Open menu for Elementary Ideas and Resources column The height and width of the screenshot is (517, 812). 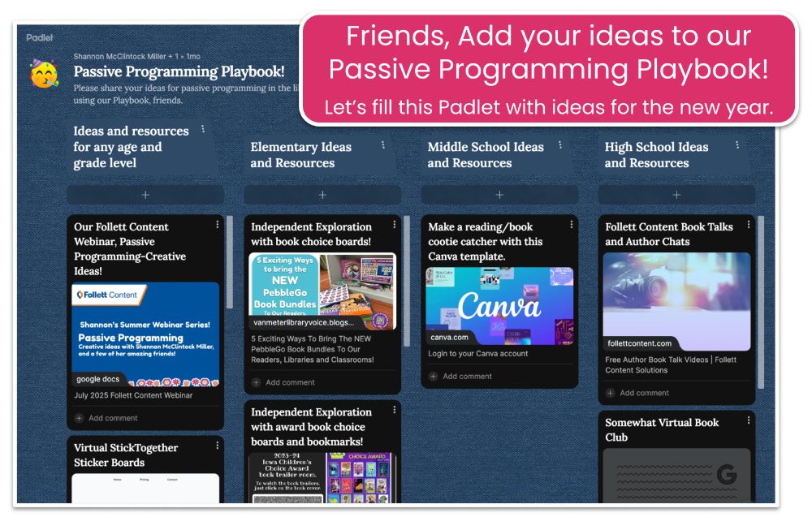tap(383, 145)
